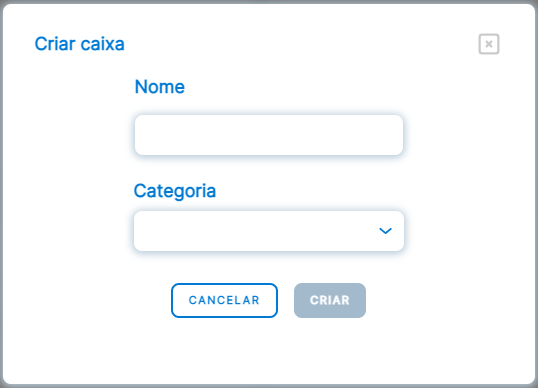Click the Categoria label
This screenshot has width=538, height=388.
pos(175,191)
